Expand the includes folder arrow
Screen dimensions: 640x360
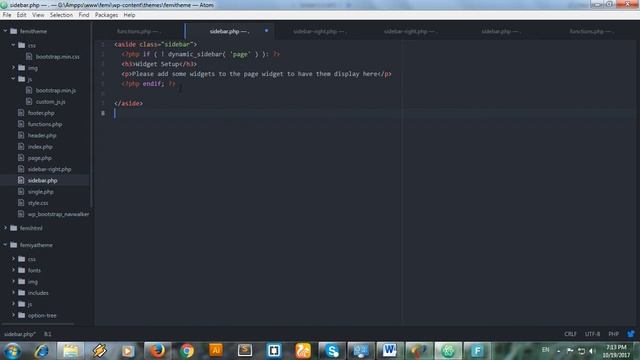point(13,293)
